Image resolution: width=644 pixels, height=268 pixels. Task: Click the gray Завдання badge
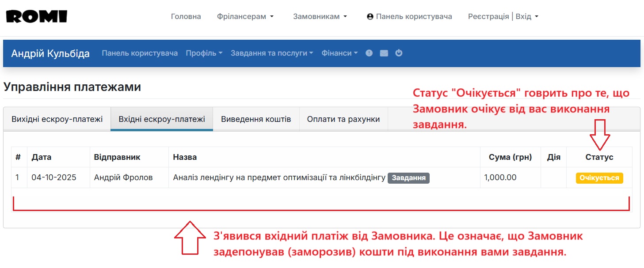(x=408, y=178)
